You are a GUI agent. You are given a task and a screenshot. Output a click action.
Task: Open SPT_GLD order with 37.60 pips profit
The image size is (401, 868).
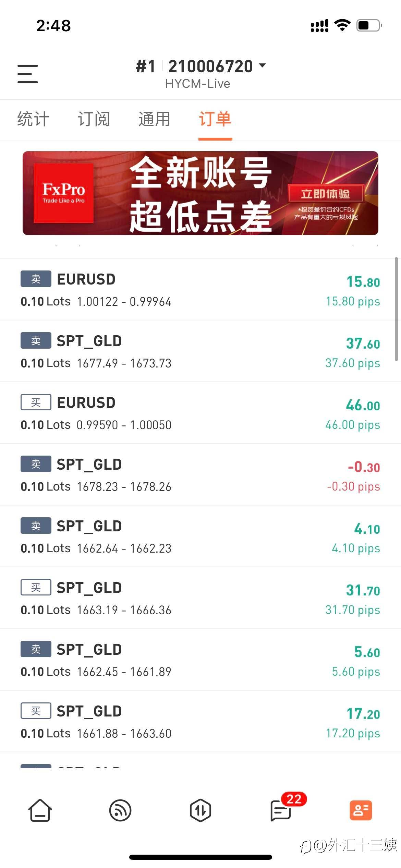pos(200,351)
